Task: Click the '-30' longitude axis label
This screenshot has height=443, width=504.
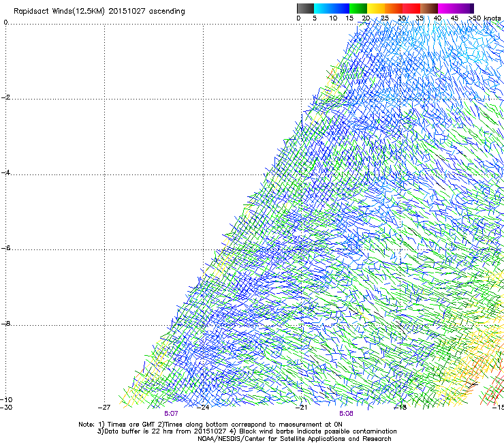Action: point(6,407)
